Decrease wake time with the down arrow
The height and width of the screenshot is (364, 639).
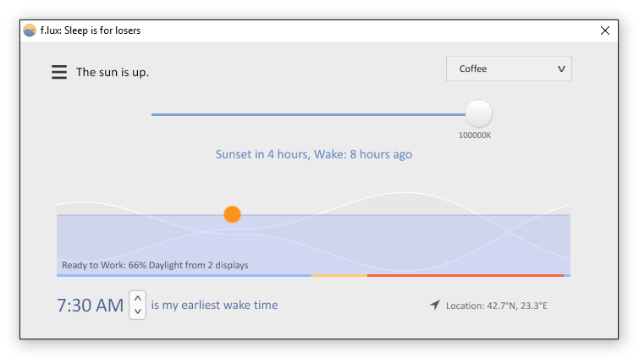(x=138, y=312)
